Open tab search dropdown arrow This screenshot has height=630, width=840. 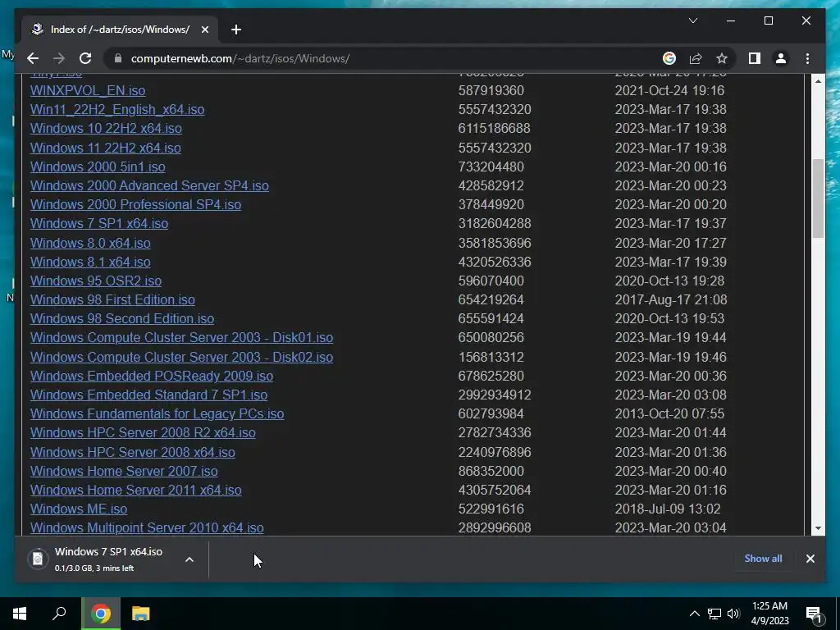click(692, 21)
